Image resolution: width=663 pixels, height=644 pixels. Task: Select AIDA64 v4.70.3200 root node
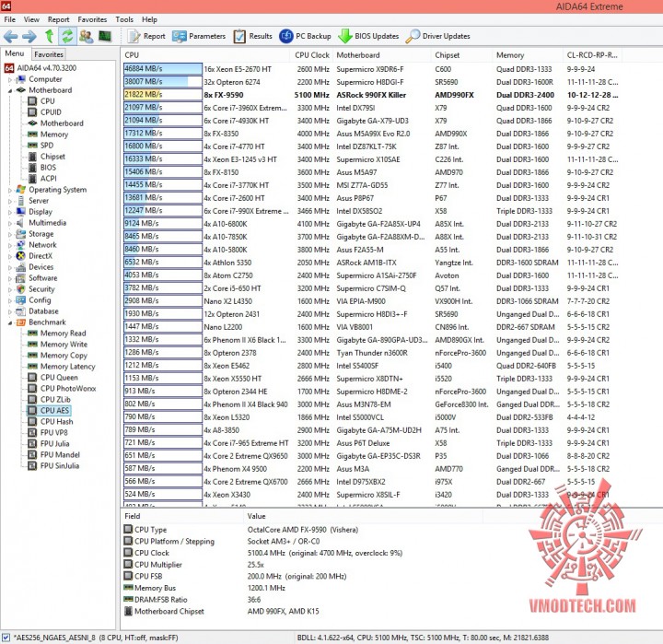(x=41, y=68)
